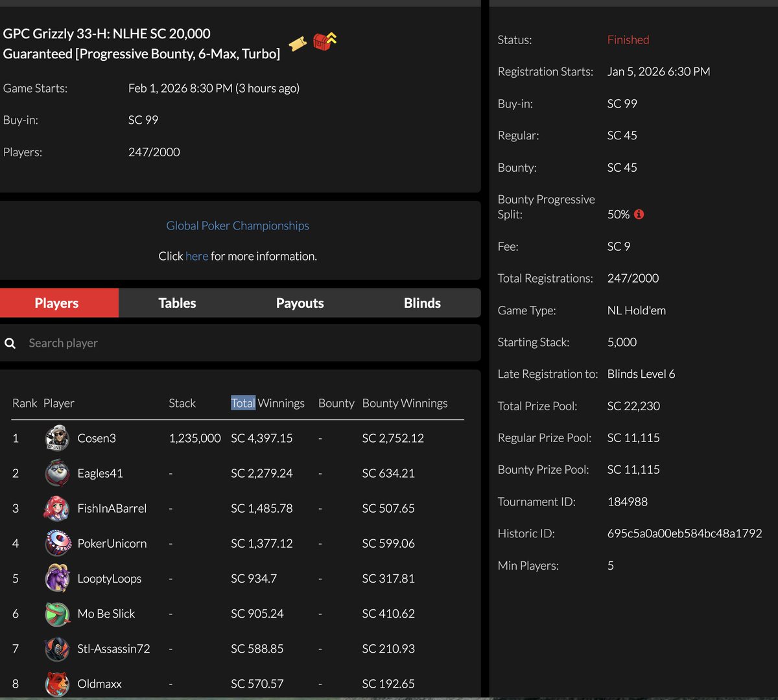Click total winnings SC 588.85

pyautogui.click(x=257, y=648)
